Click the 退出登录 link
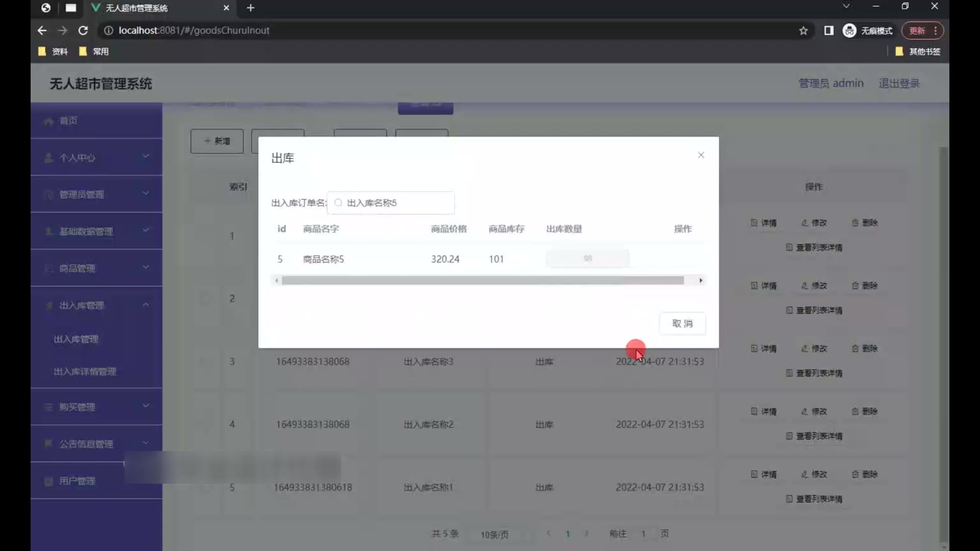Image resolution: width=980 pixels, height=551 pixels. (x=899, y=83)
